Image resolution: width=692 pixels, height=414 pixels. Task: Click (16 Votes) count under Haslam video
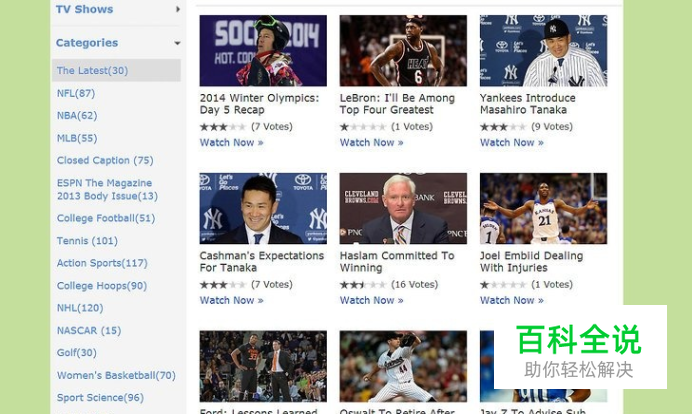click(414, 285)
